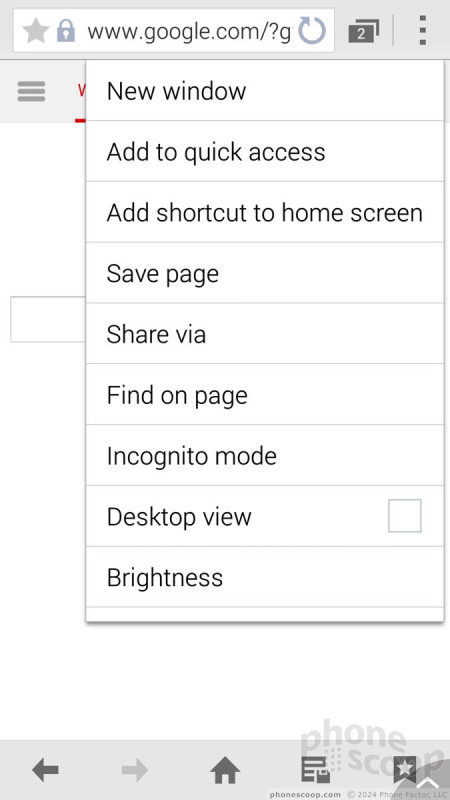This screenshot has width=450, height=800.
Task: Tap the bookmark star icon in address bar
Action: click(x=36, y=31)
